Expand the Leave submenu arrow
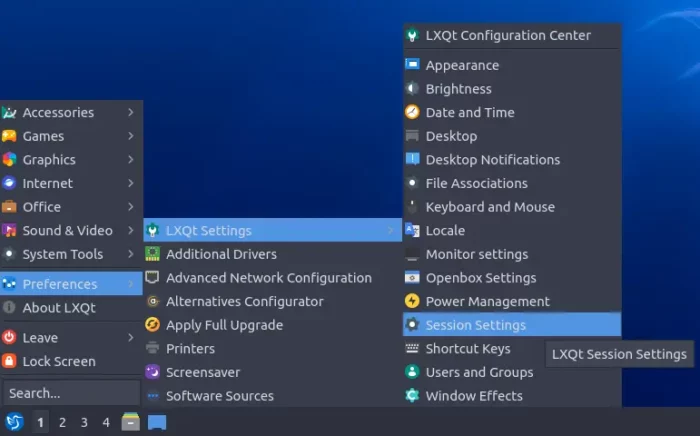Image resolution: width=700 pixels, height=436 pixels. (130, 337)
